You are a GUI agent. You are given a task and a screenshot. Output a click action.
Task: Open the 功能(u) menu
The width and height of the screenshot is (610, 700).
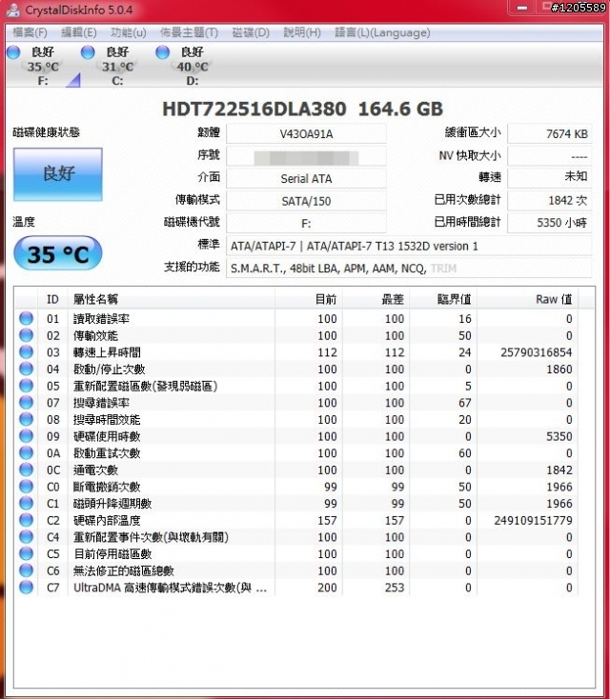click(129, 32)
